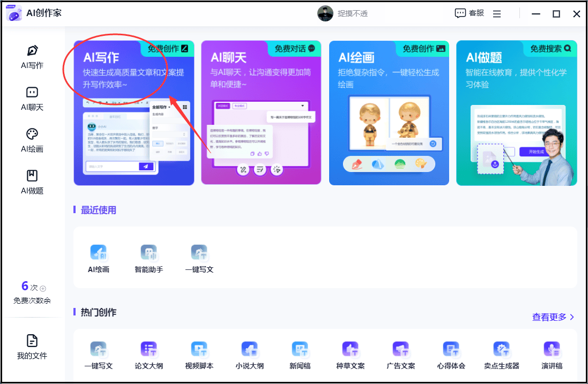Choose 视频脚本 template
Screen dimensions: 588x384
click(199, 355)
